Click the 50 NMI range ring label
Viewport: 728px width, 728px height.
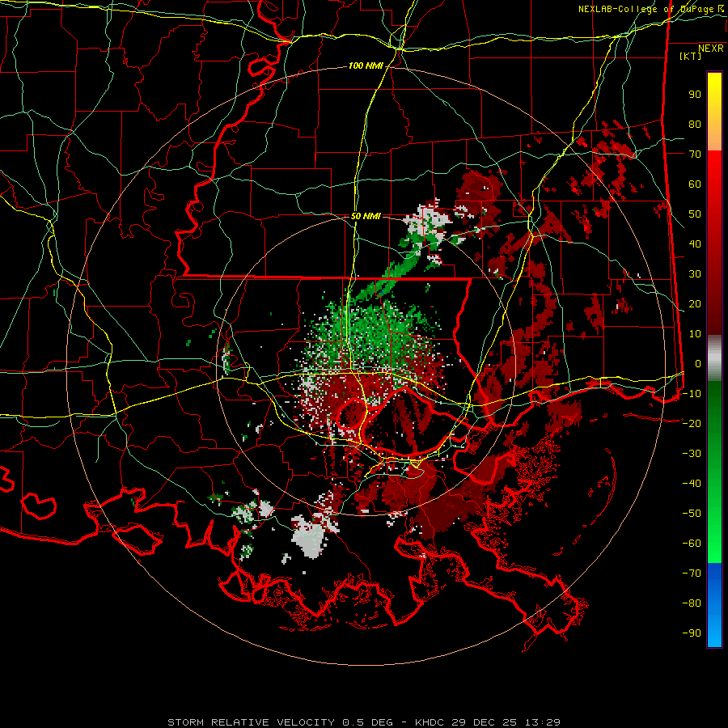366,216
